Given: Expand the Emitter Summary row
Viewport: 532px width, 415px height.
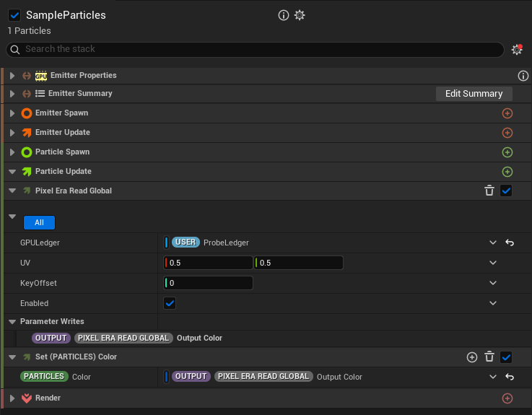Looking at the screenshot, I should click(12, 94).
